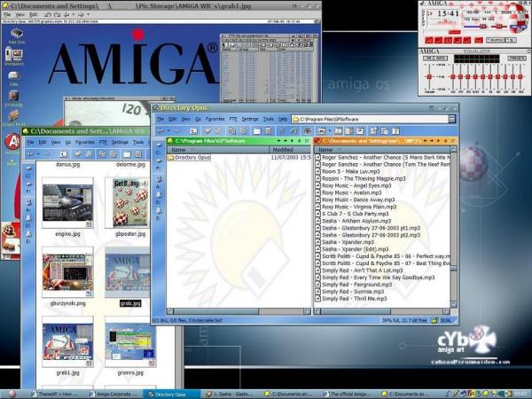This screenshot has width=532, height=399.
Task: Click the Winamp volume slider
Action: pyautogui.click(x=475, y=27)
